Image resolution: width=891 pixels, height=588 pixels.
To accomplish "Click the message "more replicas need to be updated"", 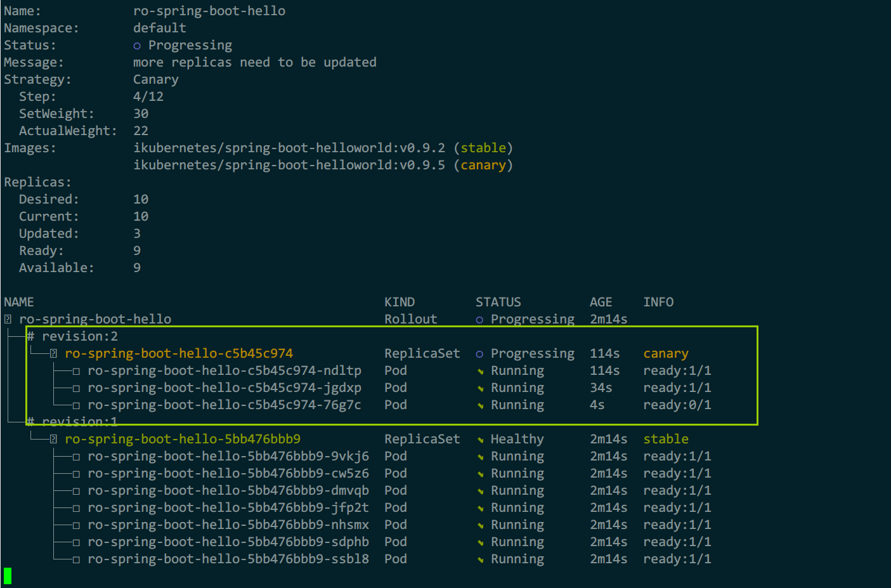I will pos(255,62).
